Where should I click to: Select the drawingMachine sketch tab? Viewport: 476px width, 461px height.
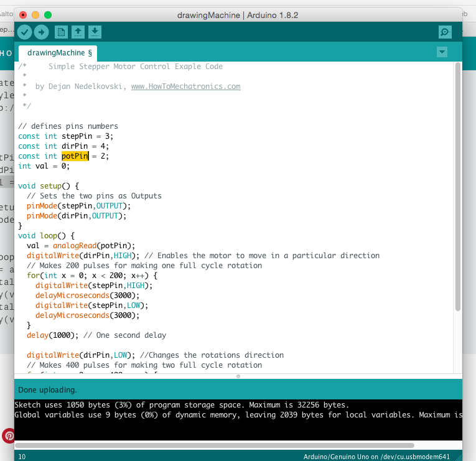click(x=58, y=53)
